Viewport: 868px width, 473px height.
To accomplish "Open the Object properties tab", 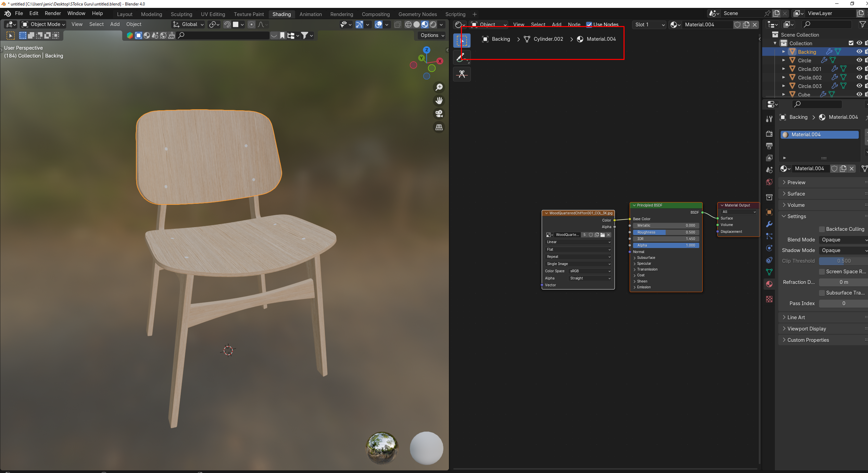I will coord(769,212).
